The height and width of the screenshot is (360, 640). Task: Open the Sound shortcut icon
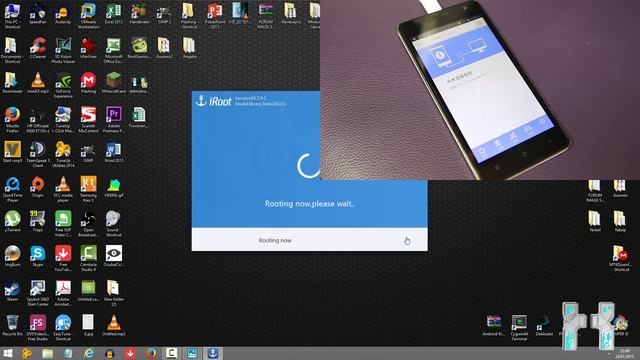[x=113, y=224]
